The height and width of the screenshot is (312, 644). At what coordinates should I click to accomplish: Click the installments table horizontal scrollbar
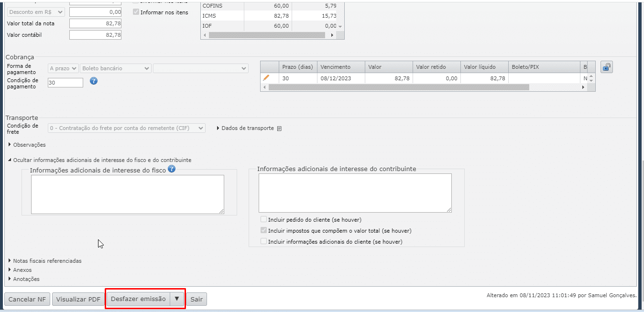[399, 87]
